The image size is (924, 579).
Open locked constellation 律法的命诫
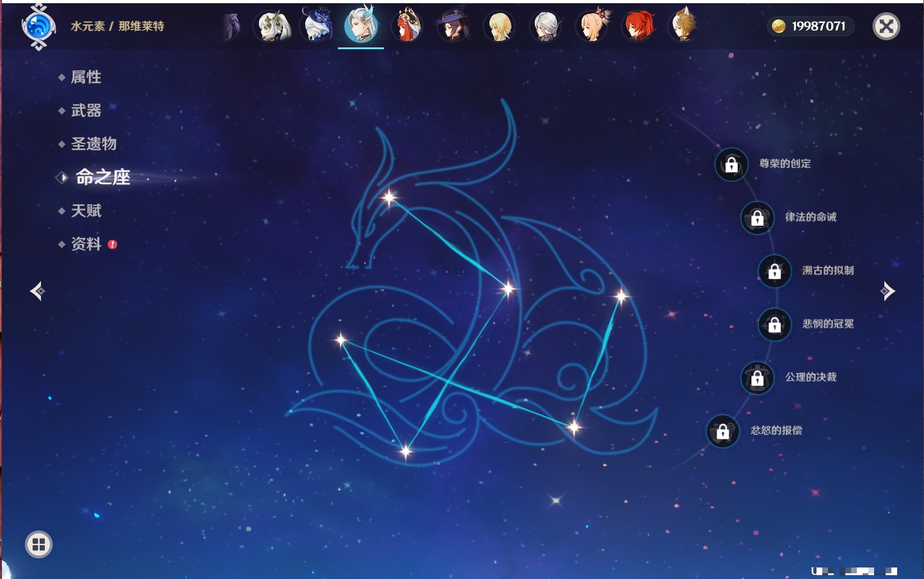(x=758, y=218)
